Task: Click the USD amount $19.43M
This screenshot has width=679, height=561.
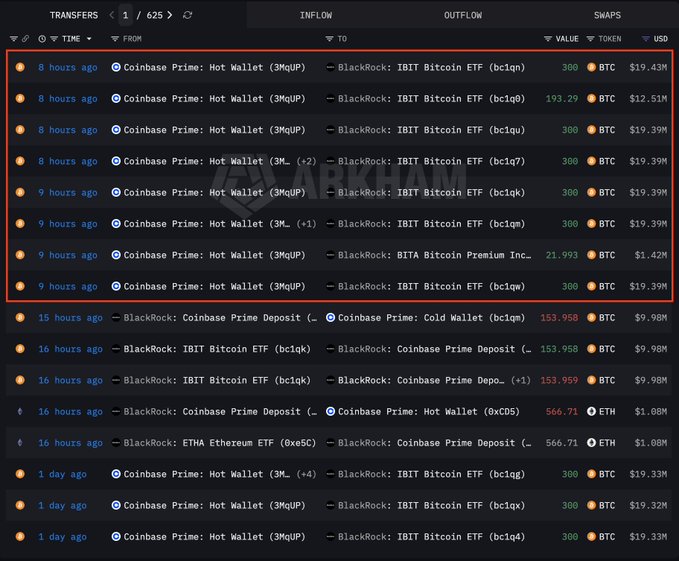Action: click(648, 68)
